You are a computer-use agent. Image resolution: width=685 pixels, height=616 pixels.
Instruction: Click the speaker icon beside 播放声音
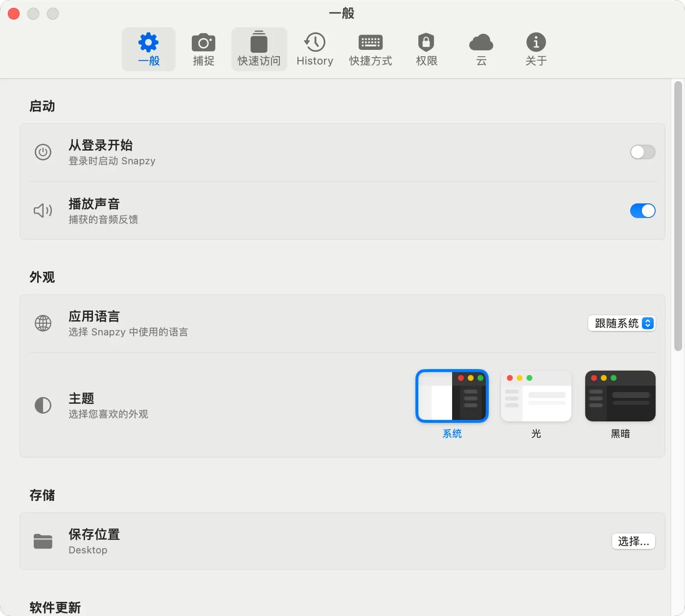click(43, 211)
